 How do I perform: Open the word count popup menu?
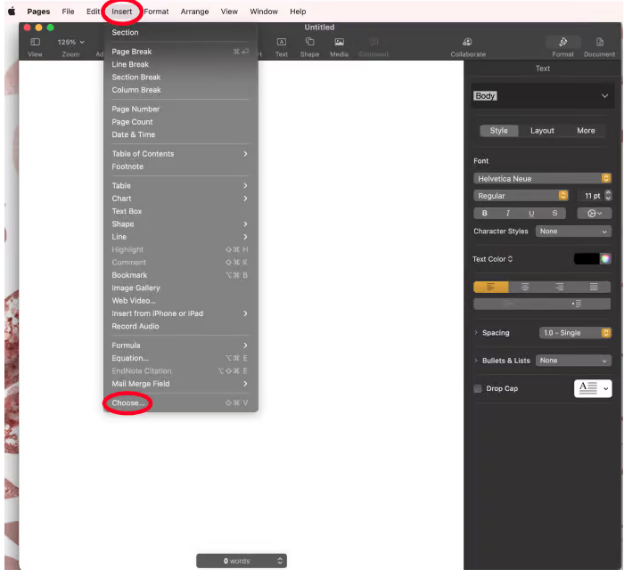(241, 560)
